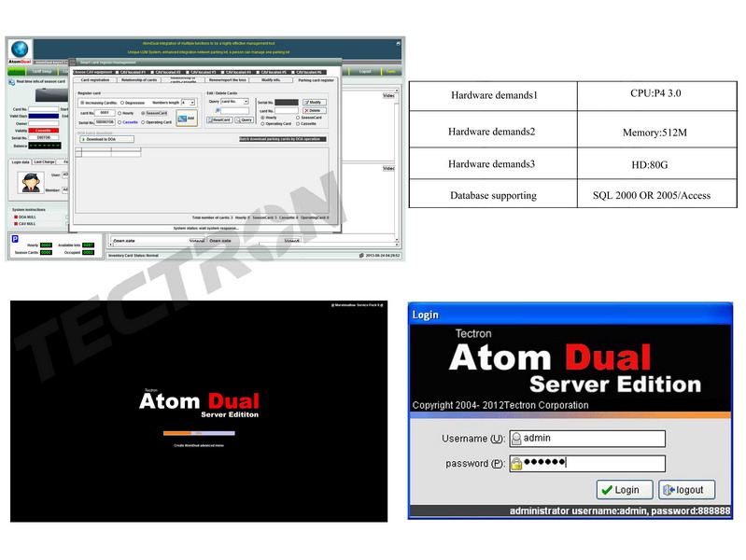The image size is (746, 560).
Task: Click the Query button
Action: 244,119
